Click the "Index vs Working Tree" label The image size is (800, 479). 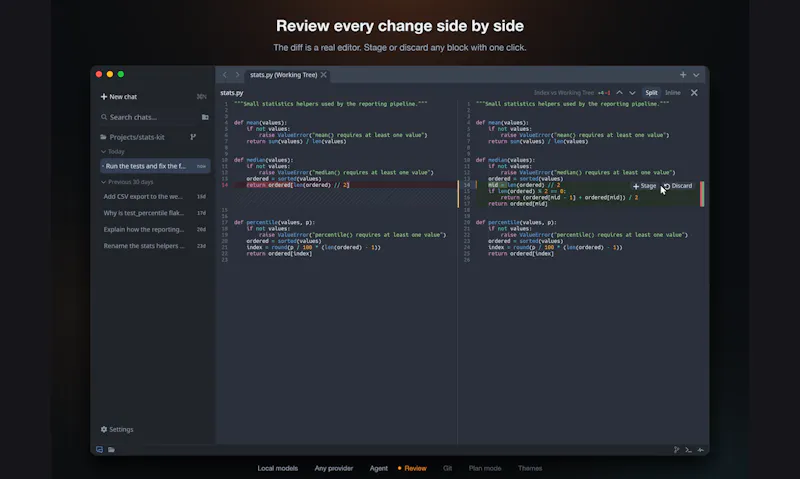(564, 93)
